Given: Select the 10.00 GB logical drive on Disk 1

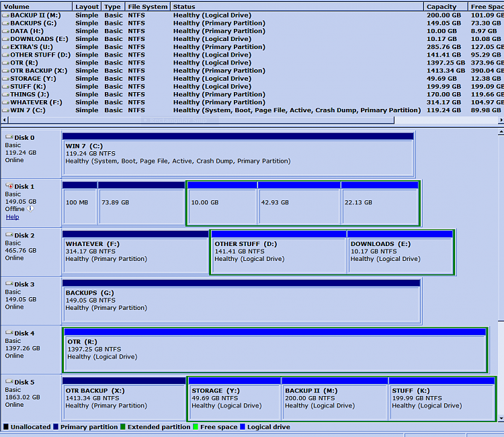Looking at the screenshot, I should (222, 203).
